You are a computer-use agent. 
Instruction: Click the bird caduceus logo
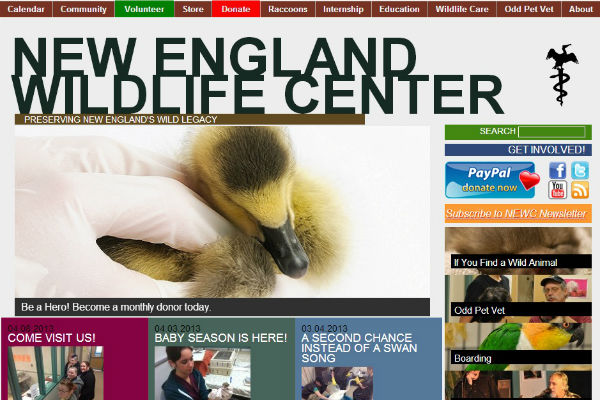pyautogui.click(x=562, y=75)
